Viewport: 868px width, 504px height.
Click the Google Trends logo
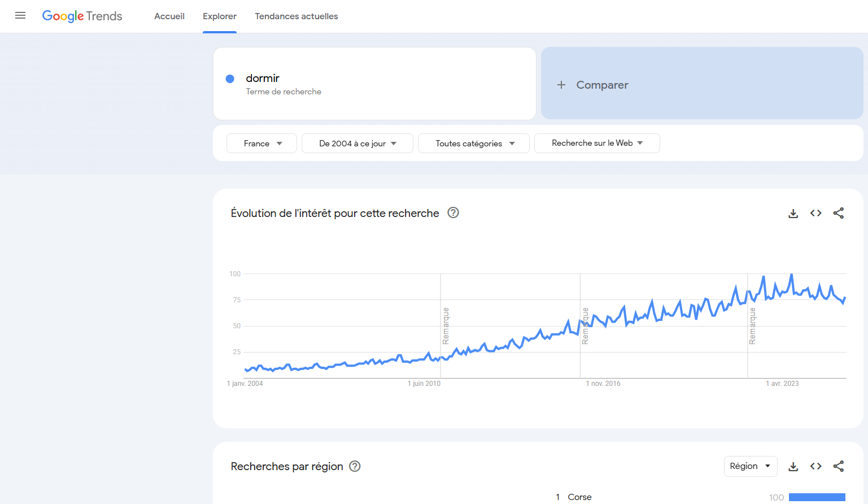82,16
